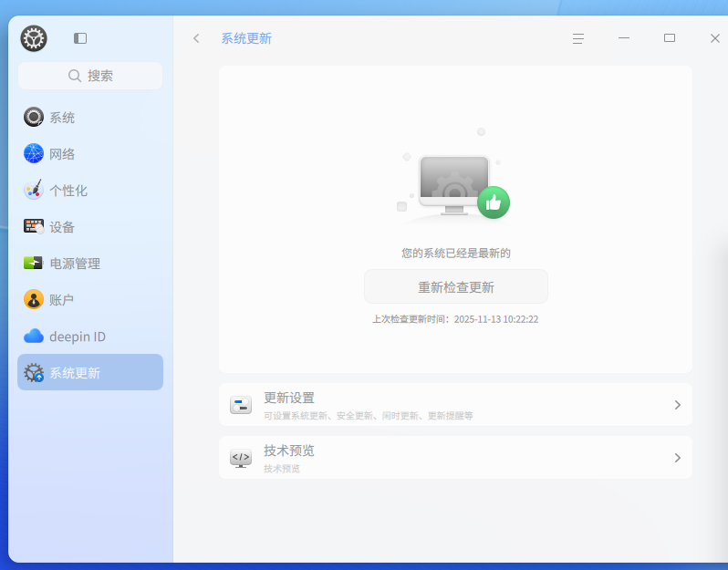Click the control center gear logo
The height and width of the screenshot is (570, 728).
pyautogui.click(x=34, y=38)
